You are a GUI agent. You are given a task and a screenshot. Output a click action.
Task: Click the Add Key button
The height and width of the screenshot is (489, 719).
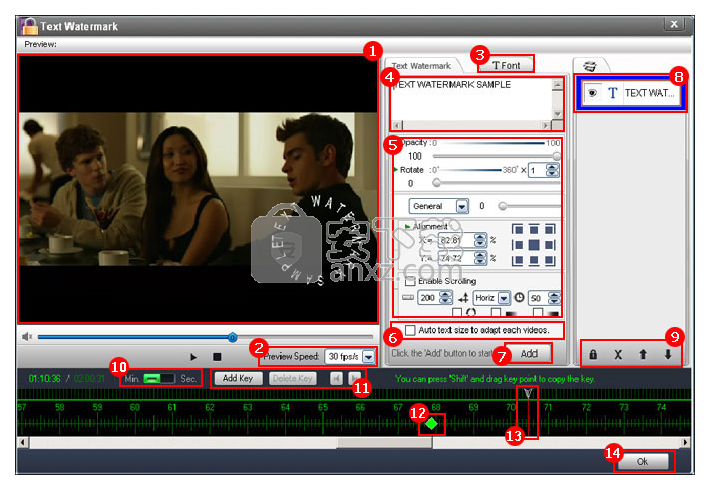click(x=238, y=379)
